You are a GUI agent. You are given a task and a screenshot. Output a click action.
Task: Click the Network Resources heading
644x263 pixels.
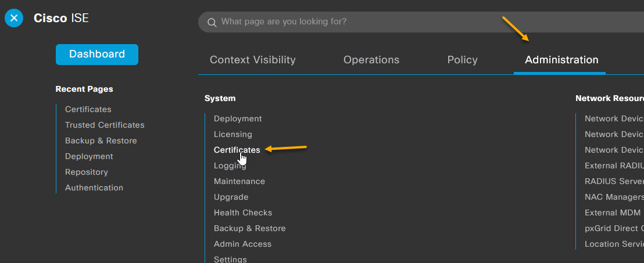coord(610,99)
